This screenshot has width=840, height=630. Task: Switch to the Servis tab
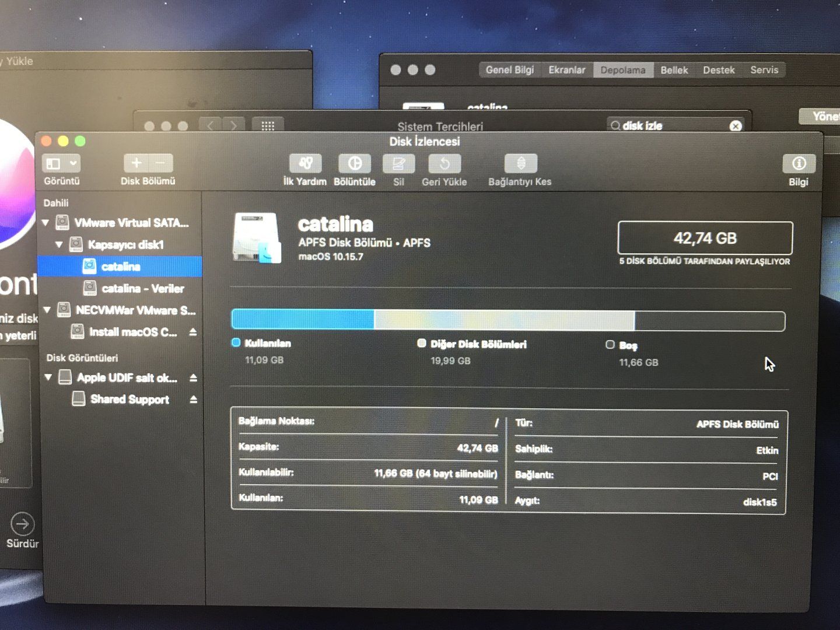(x=764, y=70)
